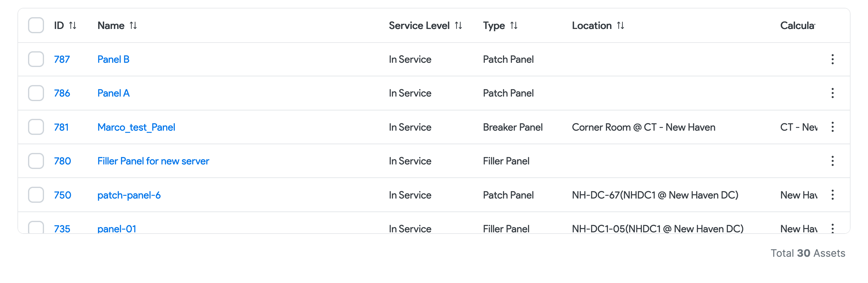This screenshot has height=283, width=868.
Task: Toggle the select-all checkbox in the header
Action: coord(36,25)
